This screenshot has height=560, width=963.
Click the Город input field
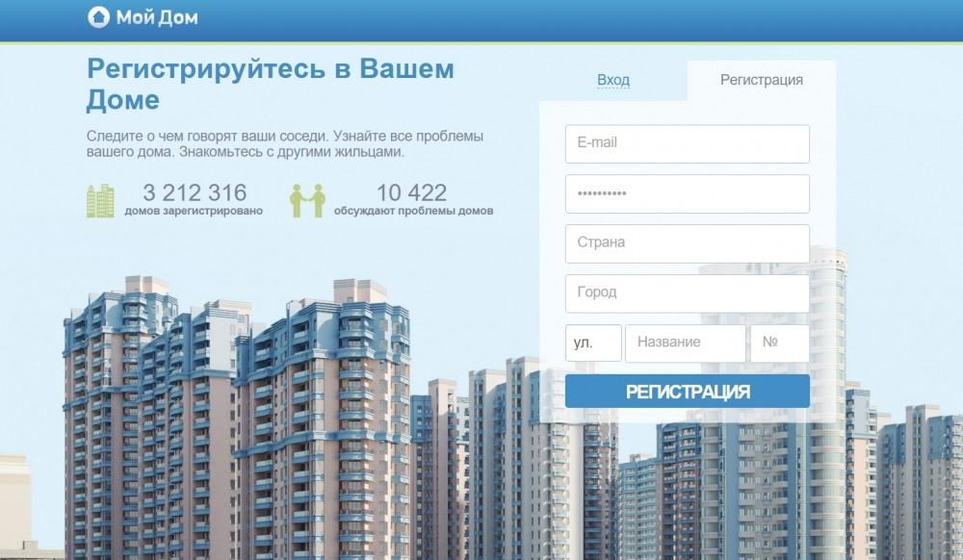tap(687, 293)
